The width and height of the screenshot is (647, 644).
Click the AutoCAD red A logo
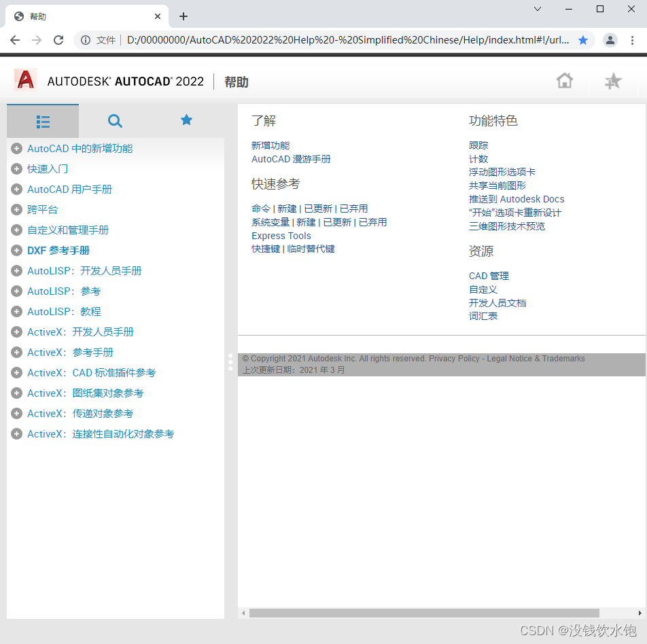(x=26, y=80)
